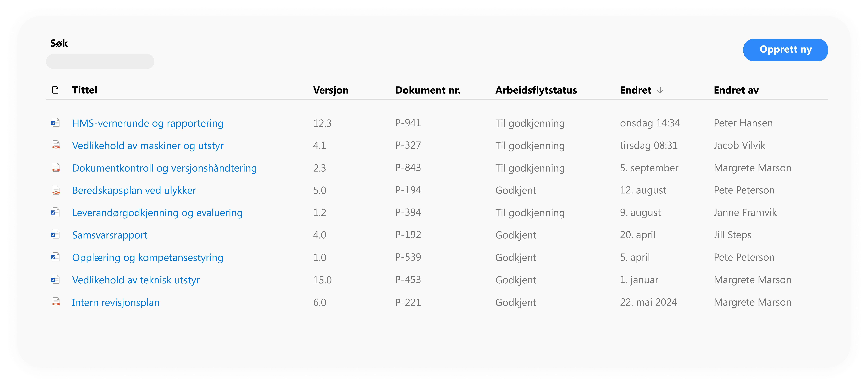Click the Word icon beside Leverandørgodkjenning og evaluering
Viewport: 868px width, 386px height.
[x=55, y=212]
